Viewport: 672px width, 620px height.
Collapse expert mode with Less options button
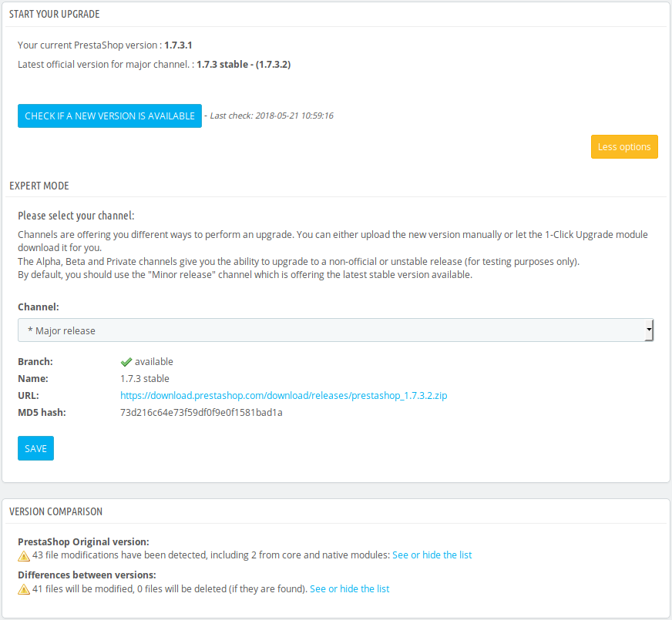tap(624, 147)
